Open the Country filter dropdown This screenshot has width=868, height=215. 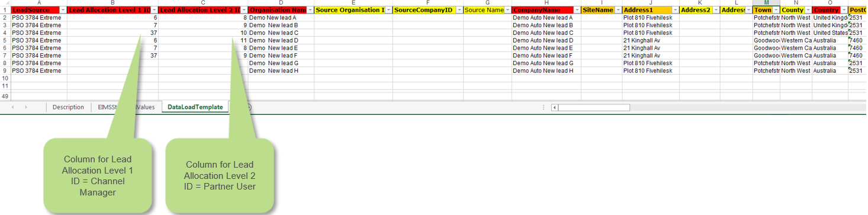[844, 11]
